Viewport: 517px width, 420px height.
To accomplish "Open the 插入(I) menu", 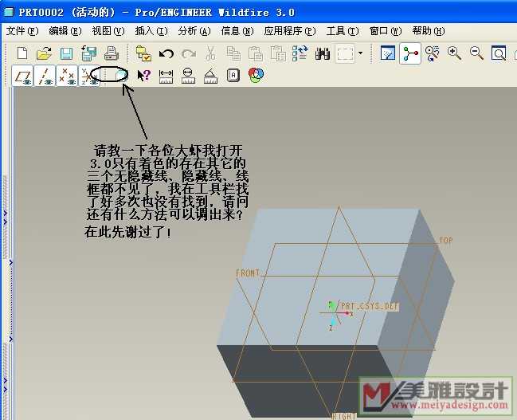I will click(151, 31).
